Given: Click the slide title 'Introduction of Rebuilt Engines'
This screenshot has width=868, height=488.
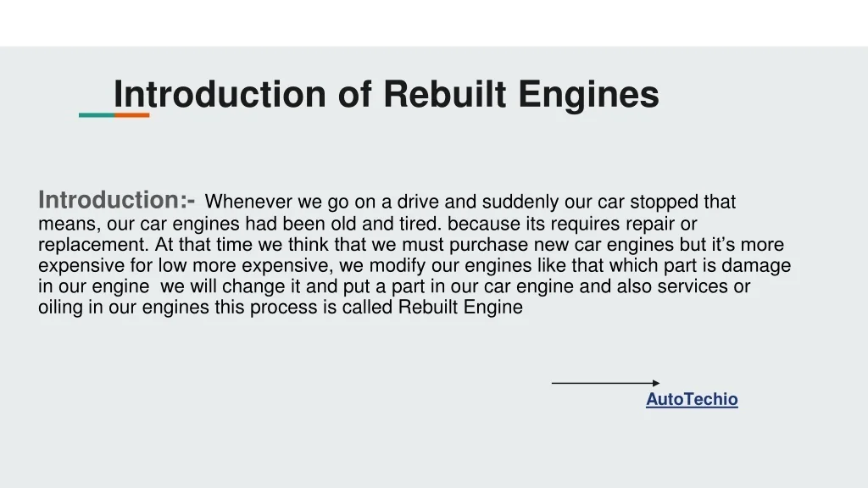Looking at the screenshot, I should (386, 94).
